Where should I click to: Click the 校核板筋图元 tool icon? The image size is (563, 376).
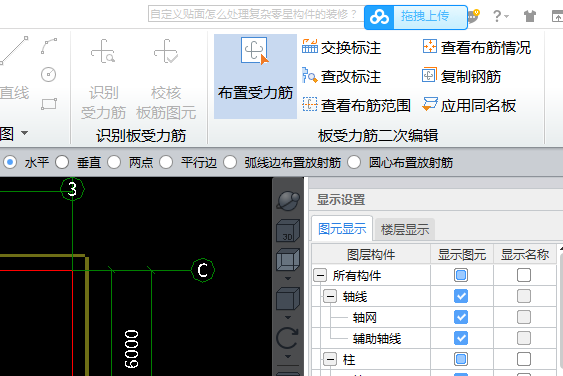click(x=166, y=51)
